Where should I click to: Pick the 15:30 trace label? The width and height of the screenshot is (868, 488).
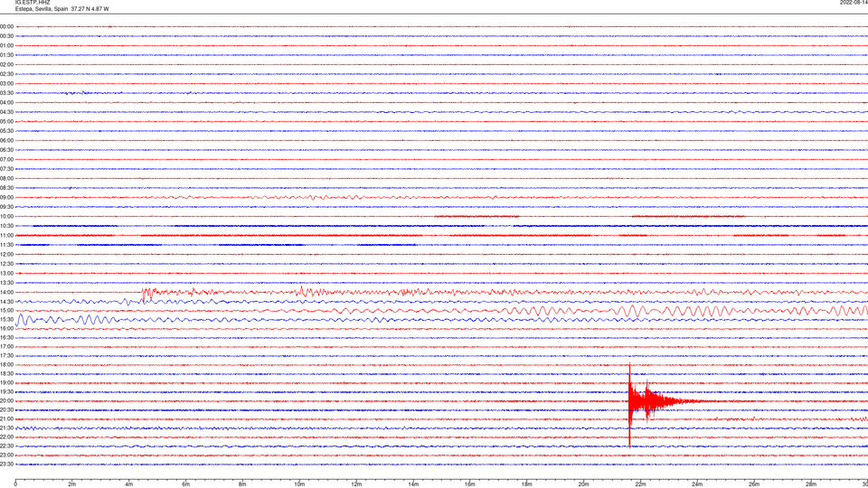6,319
